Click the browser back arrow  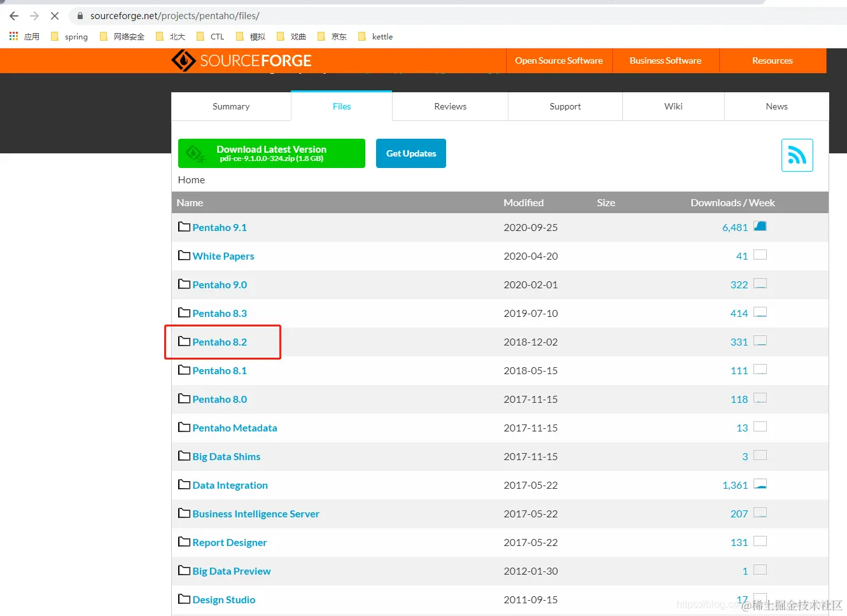tap(14, 16)
